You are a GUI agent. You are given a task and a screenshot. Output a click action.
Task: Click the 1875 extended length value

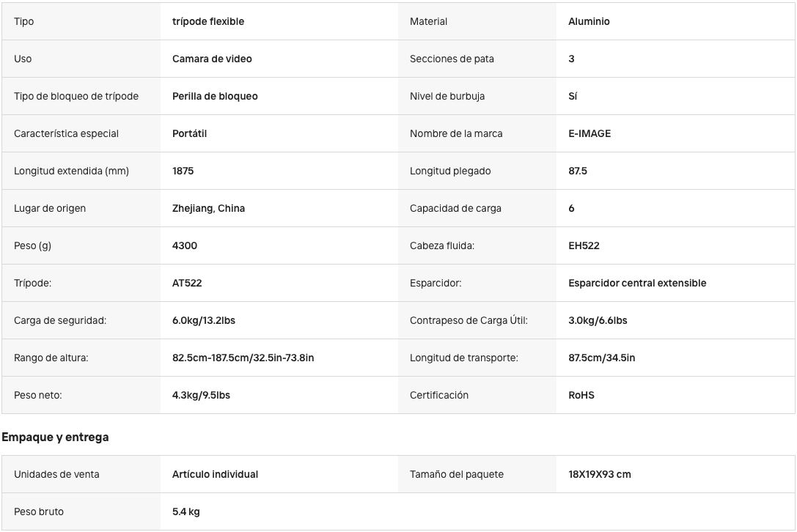[183, 171]
